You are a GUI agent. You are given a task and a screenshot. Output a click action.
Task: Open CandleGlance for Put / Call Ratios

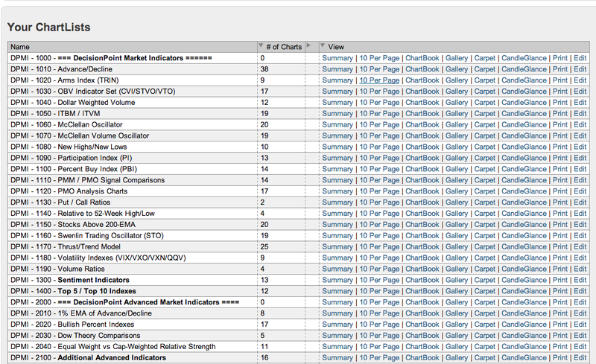click(x=524, y=202)
